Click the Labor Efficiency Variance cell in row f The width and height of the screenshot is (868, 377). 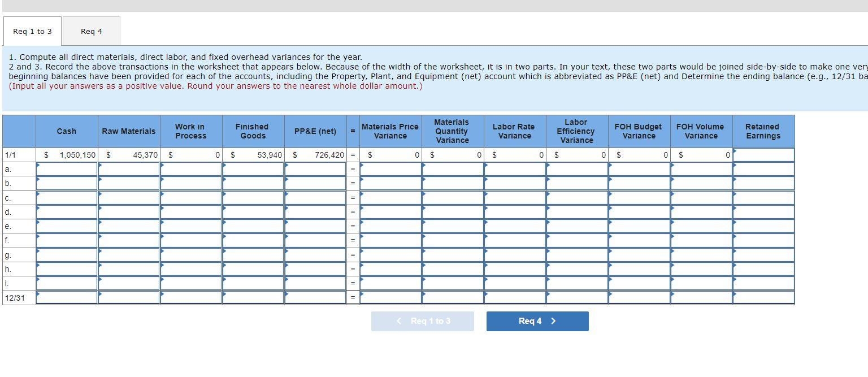[x=577, y=240]
